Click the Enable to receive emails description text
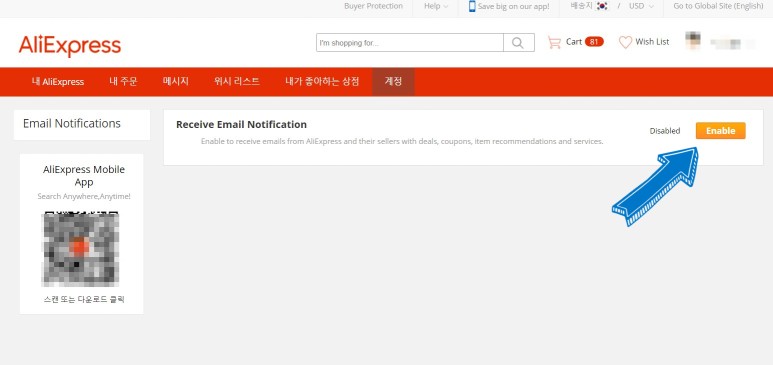 coord(402,142)
